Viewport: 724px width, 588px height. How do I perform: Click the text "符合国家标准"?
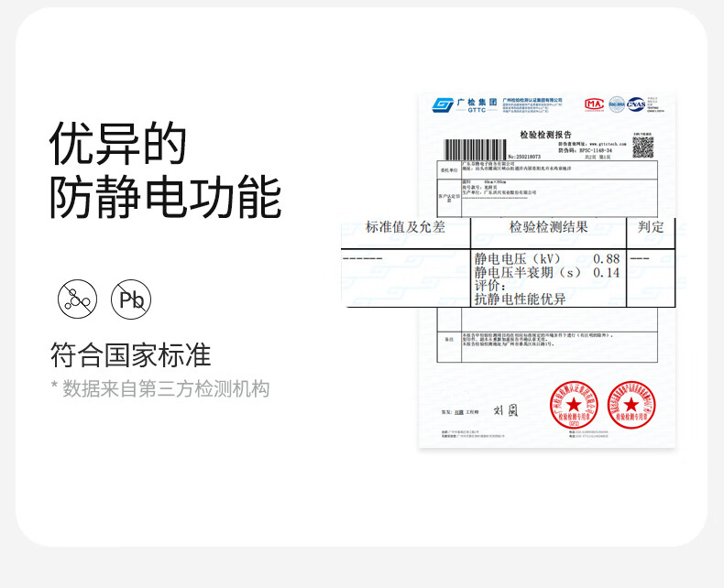click(x=131, y=355)
